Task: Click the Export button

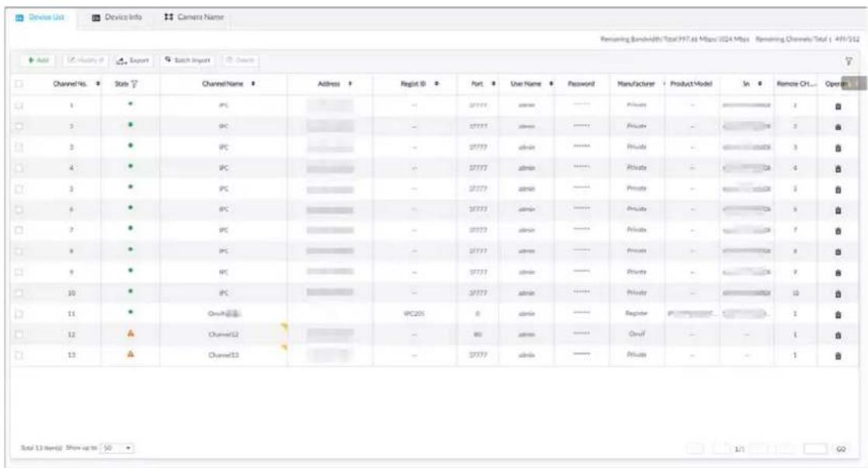Action: (x=133, y=61)
